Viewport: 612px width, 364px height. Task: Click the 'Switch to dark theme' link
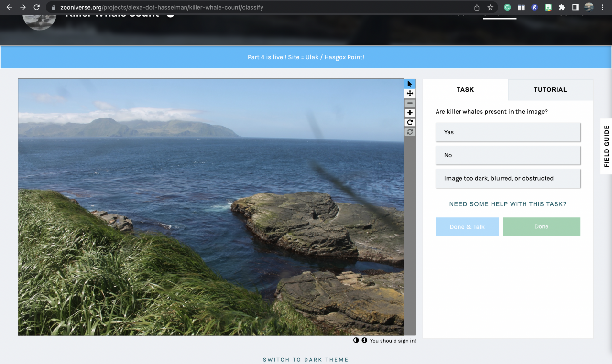tap(306, 360)
